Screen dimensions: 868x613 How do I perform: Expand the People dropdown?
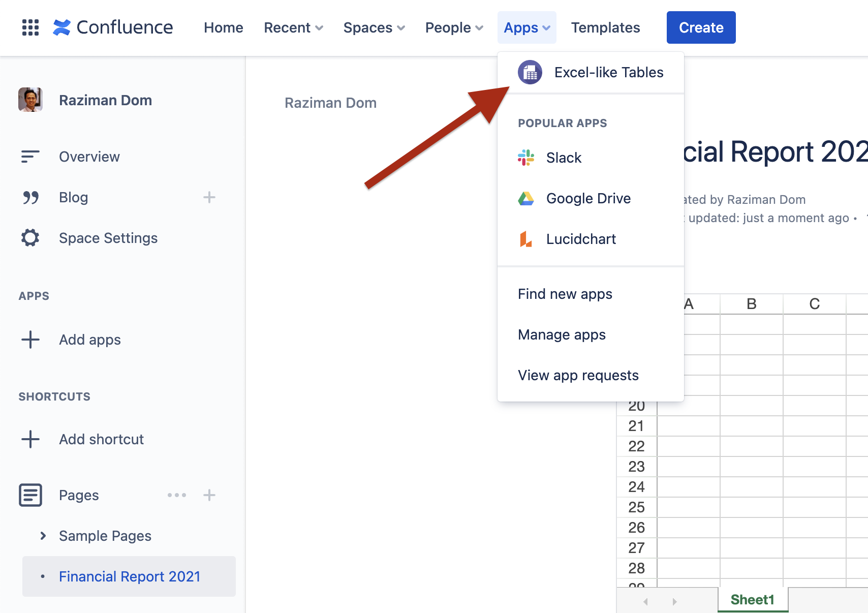[x=454, y=27]
